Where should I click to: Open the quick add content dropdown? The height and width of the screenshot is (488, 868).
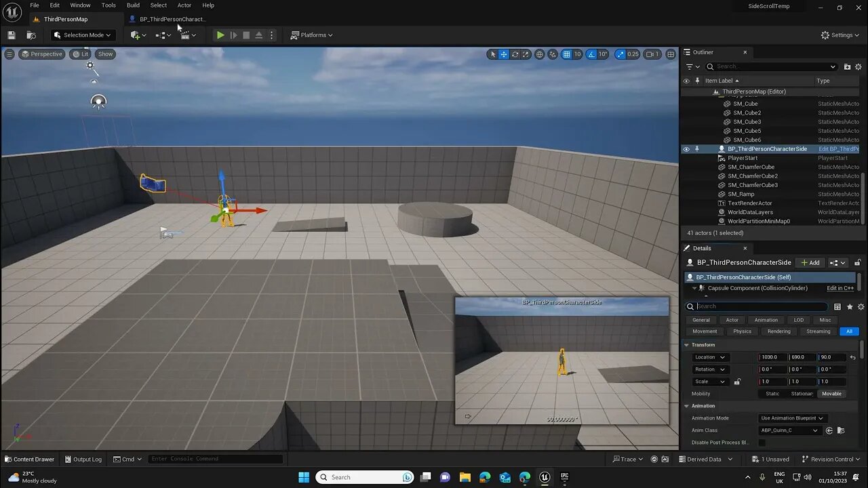tap(138, 35)
